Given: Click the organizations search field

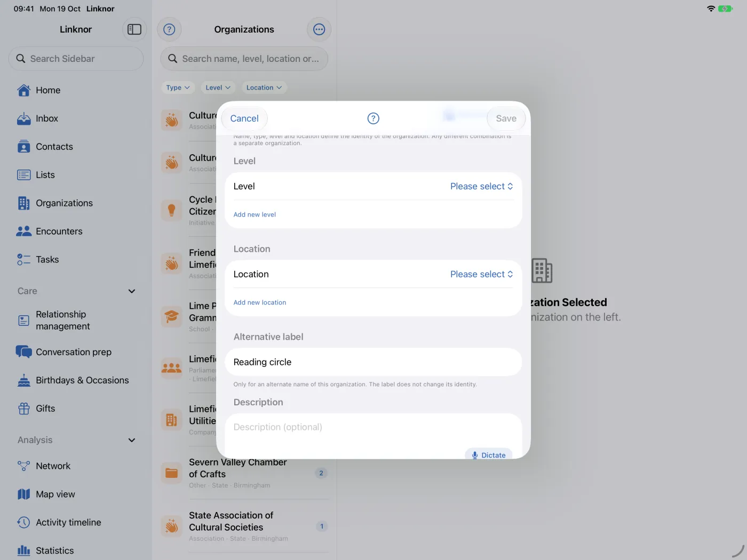Looking at the screenshot, I should point(244,59).
